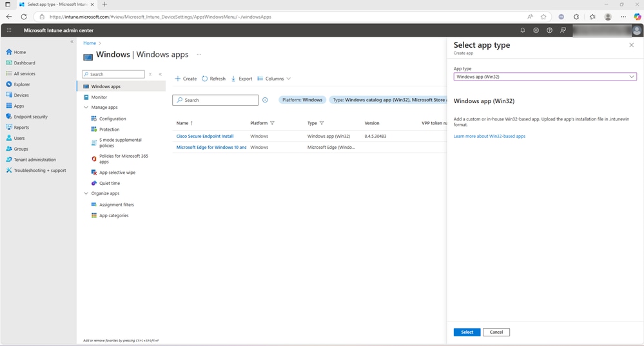Open Microsoft Edge for Windows 10 app
Viewport: 644px width, 346px height.
pyautogui.click(x=211, y=148)
